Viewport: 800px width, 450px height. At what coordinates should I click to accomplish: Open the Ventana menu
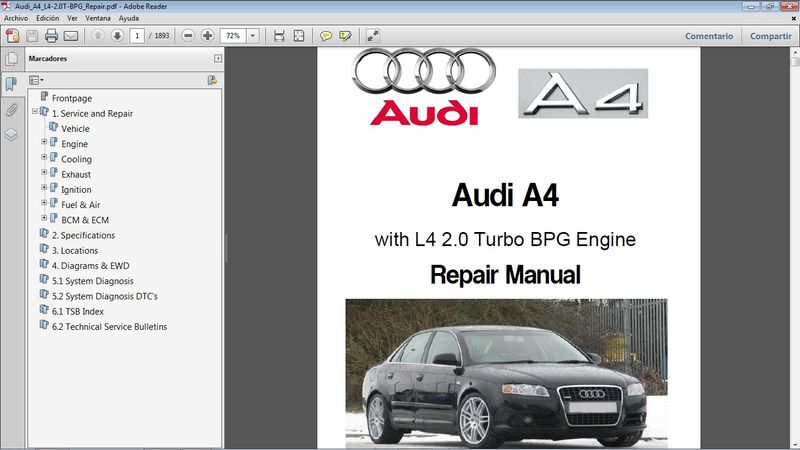97,18
